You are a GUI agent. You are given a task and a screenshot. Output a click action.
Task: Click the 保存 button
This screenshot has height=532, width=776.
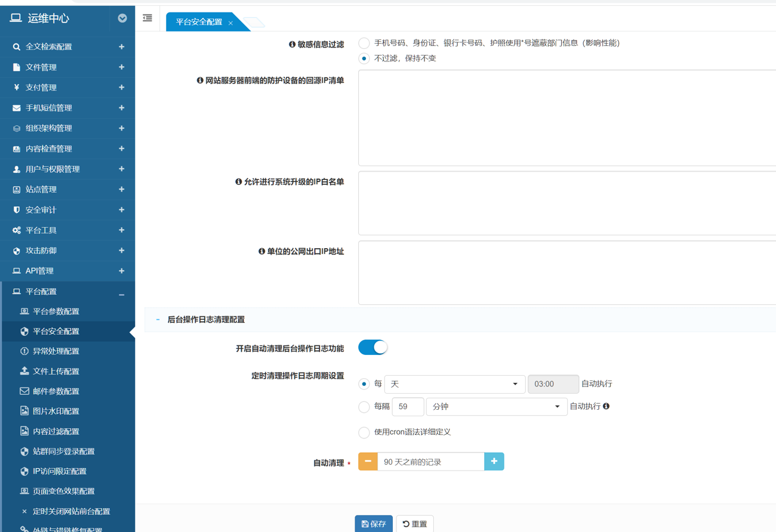tap(374, 524)
